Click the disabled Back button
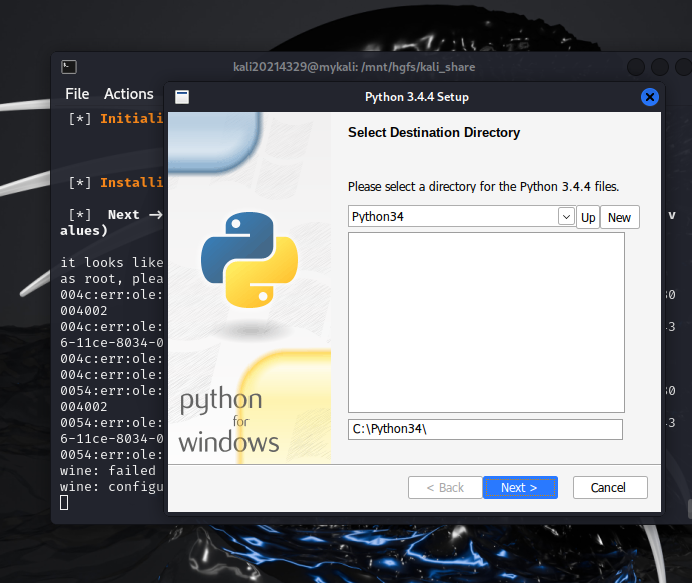Image resolution: width=692 pixels, height=583 pixels. pyautogui.click(x=445, y=487)
